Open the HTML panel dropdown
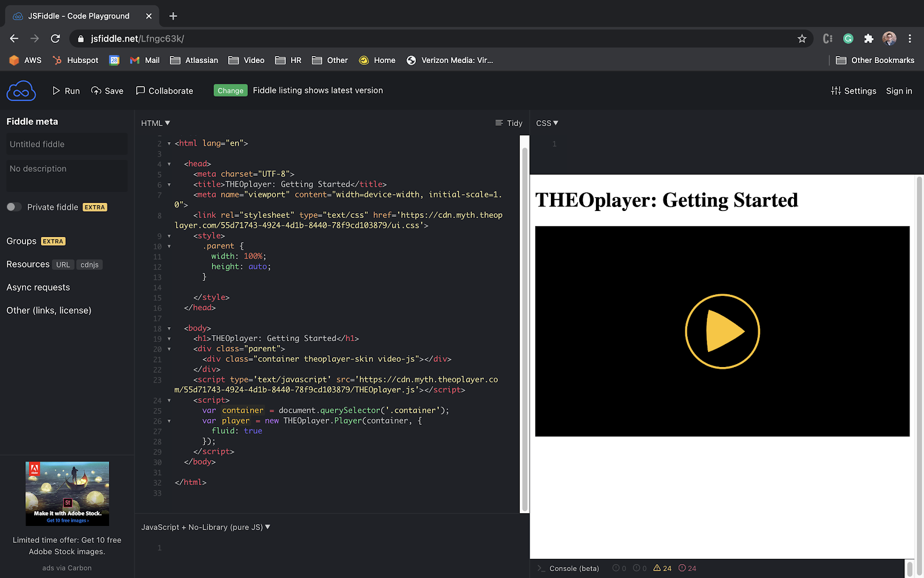The height and width of the screenshot is (578, 924). pyautogui.click(x=154, y=123)
